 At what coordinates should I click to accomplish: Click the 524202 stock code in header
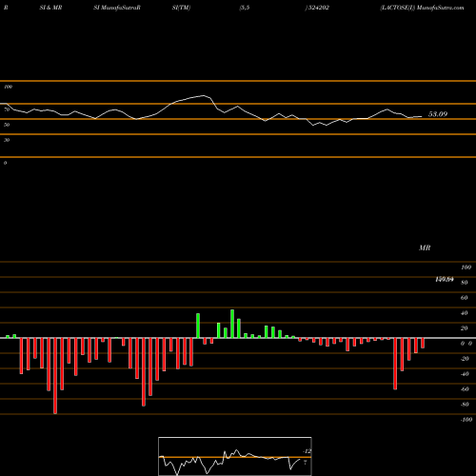[x=318, y=8]
